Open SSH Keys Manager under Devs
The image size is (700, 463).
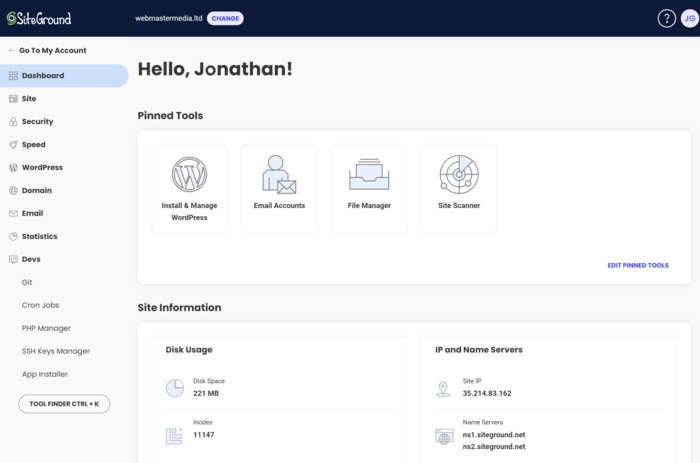pos(56,351)
